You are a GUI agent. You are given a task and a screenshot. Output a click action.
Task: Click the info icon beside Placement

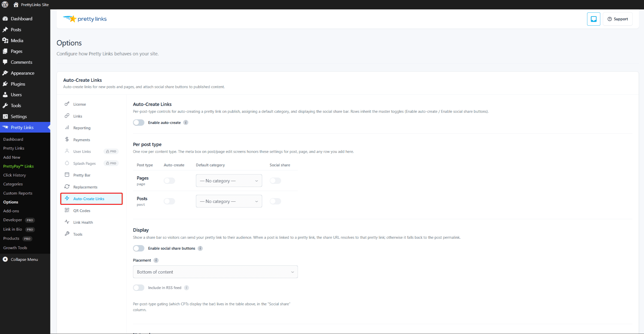[156, 260]
